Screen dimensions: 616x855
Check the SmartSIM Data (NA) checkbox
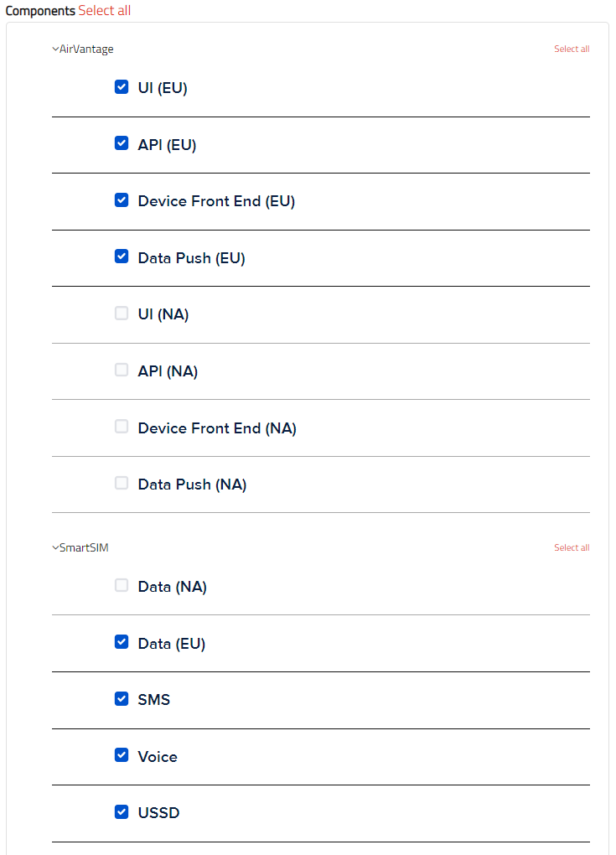(122, 586)
